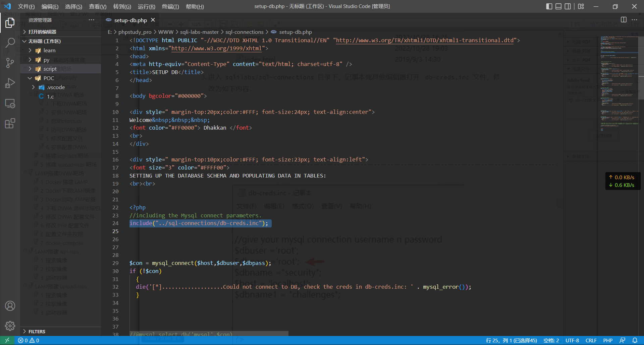The height and width of the screenshot is (345, 644).
Task: Open the Accounts menu icon
Action: (x=10, y=306)
